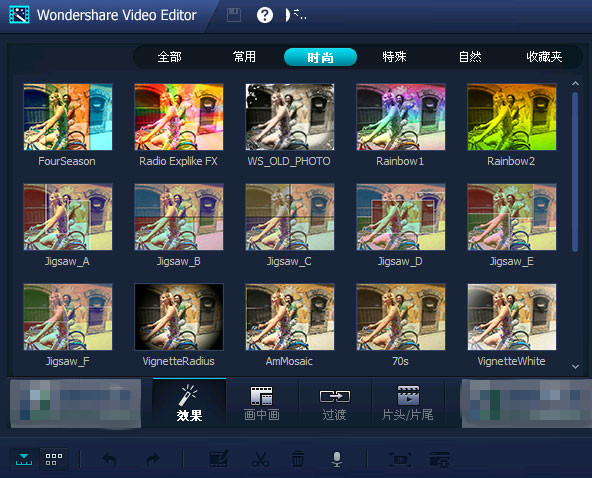Click the clapperboard gear settings icon
This screenshot has height=478, width=592.
pos(439,459)
